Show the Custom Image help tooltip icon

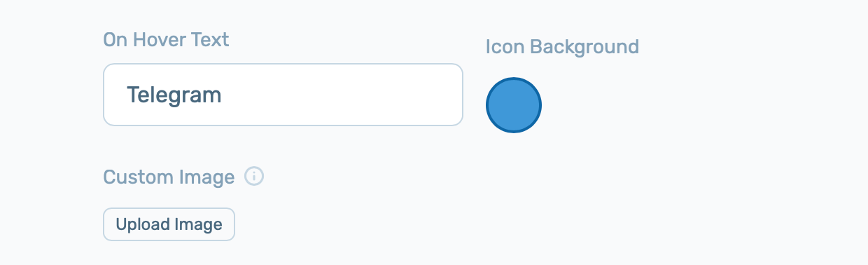(x=254, y=177)
